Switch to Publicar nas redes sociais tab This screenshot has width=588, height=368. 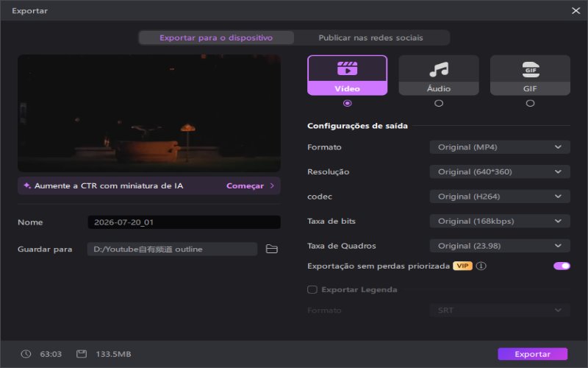(371, 38)
